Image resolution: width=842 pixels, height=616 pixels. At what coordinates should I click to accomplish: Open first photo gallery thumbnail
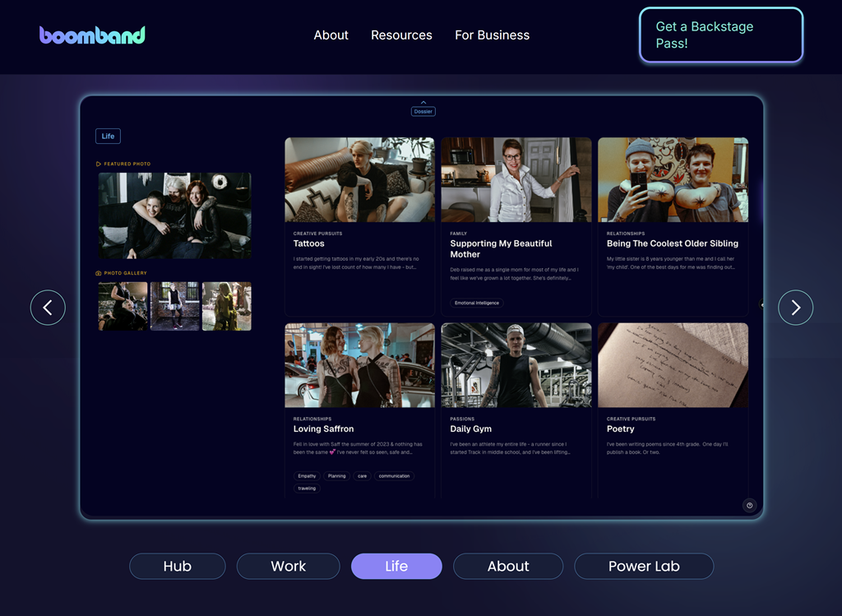click(x=123, y=306)
